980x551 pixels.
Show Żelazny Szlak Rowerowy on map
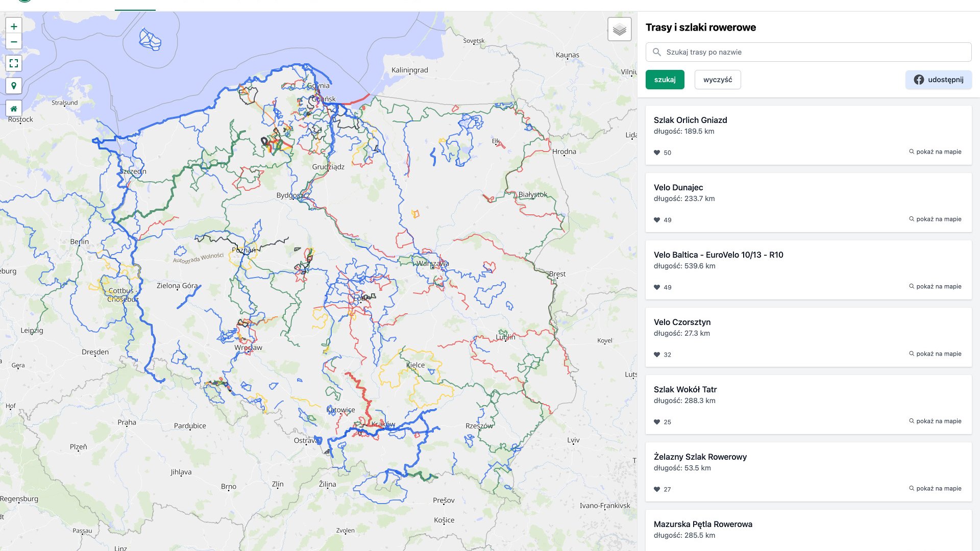935,488
